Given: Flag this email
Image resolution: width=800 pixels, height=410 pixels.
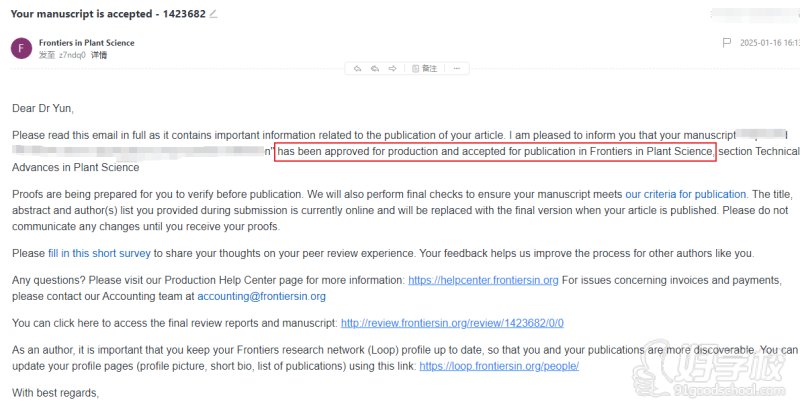Looking at the screenshot, I should coord(727,43).
